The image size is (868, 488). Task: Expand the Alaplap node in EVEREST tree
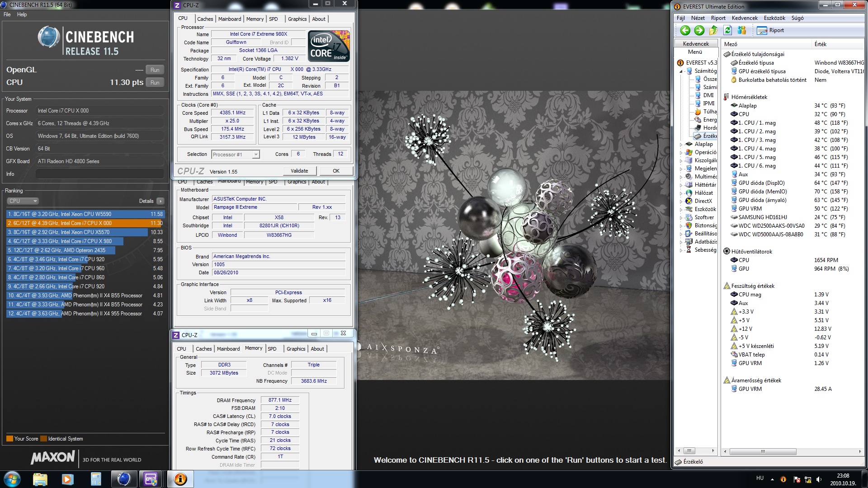(681, 145)
